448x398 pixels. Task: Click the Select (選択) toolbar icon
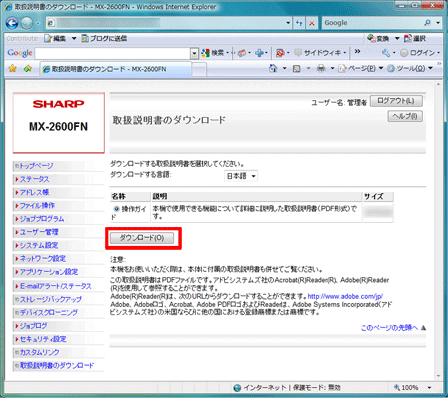pyautogui.click(x=415, y=38)
